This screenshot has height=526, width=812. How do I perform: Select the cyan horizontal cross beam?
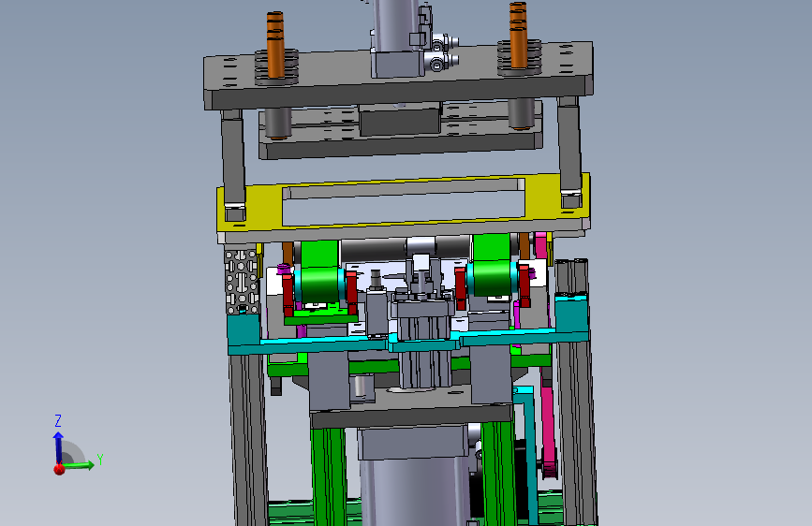tap(408, 341)
